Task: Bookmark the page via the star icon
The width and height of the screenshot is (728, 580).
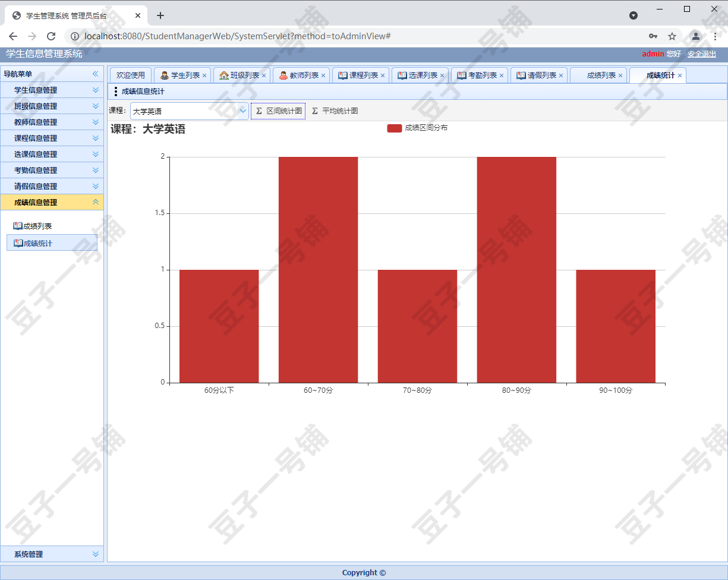Action: (x=672, y=36)
